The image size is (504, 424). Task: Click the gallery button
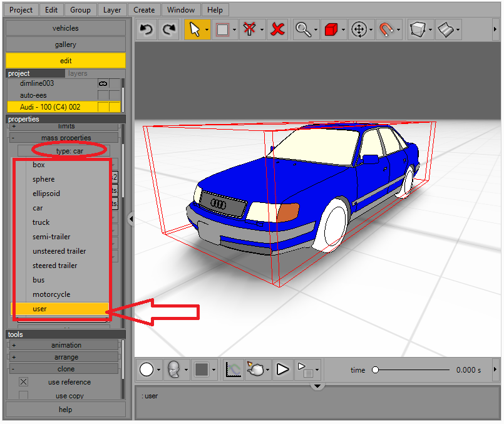(66, 44)
